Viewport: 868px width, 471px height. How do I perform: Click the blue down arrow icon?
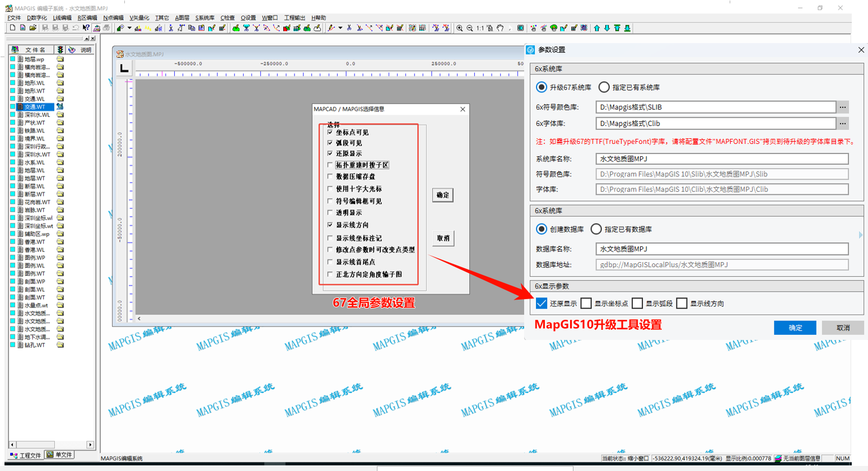607,28
